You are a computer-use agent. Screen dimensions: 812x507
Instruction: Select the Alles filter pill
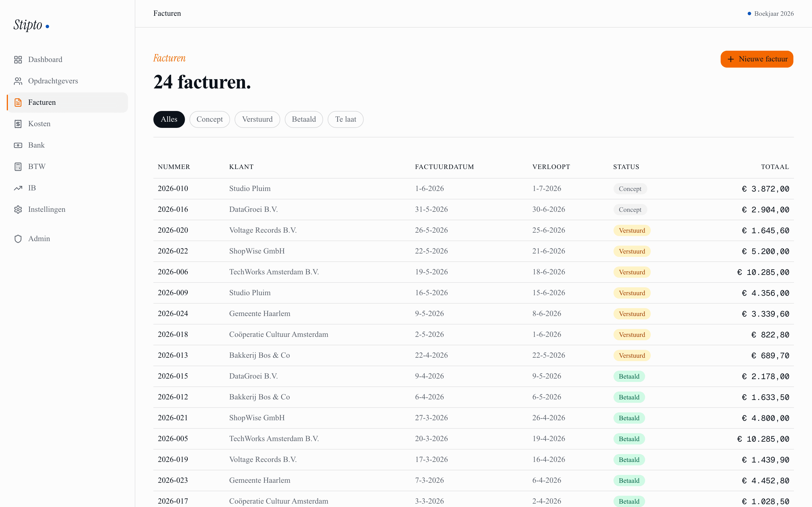[x=169, y=119]
